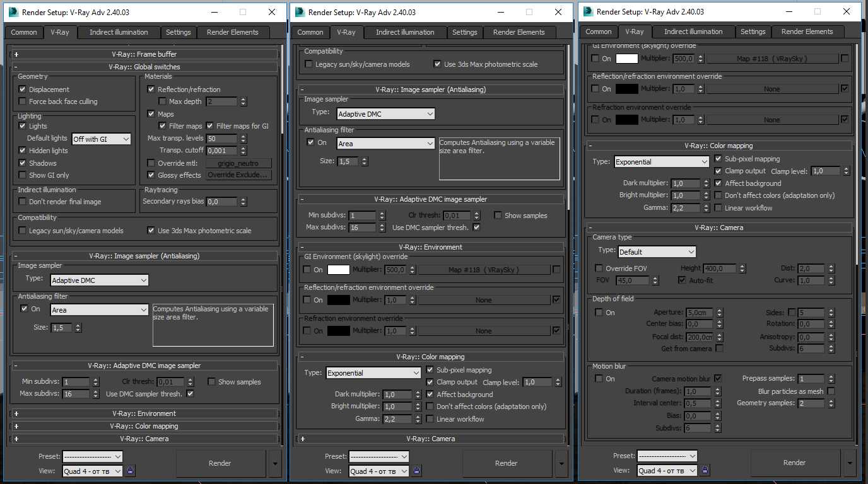Click Clamp level spinner in right window
Image resolution: width=868 pixels, height=484 pixels.
(x=847, y=171)
